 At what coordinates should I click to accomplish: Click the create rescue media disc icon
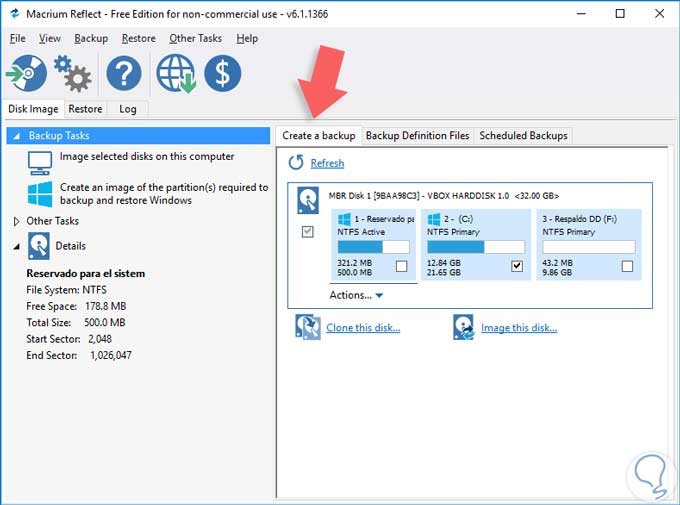[27, 73]
